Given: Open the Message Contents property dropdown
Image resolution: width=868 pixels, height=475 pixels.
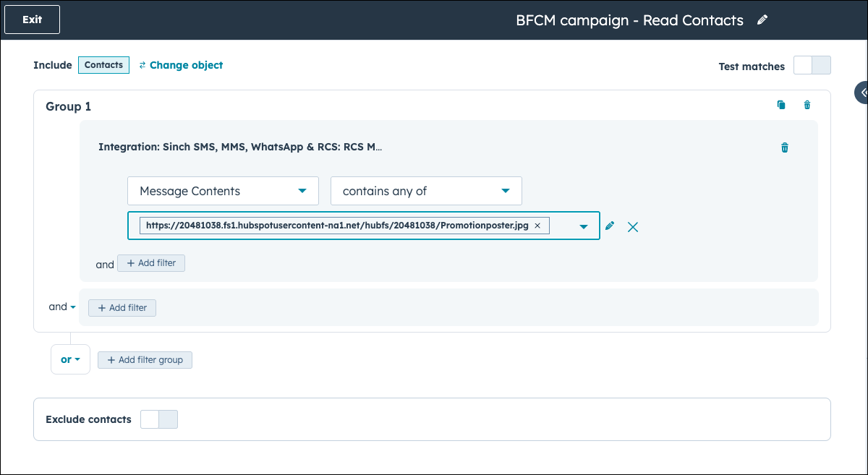Looking at the screenshot, I should point(223,191).
